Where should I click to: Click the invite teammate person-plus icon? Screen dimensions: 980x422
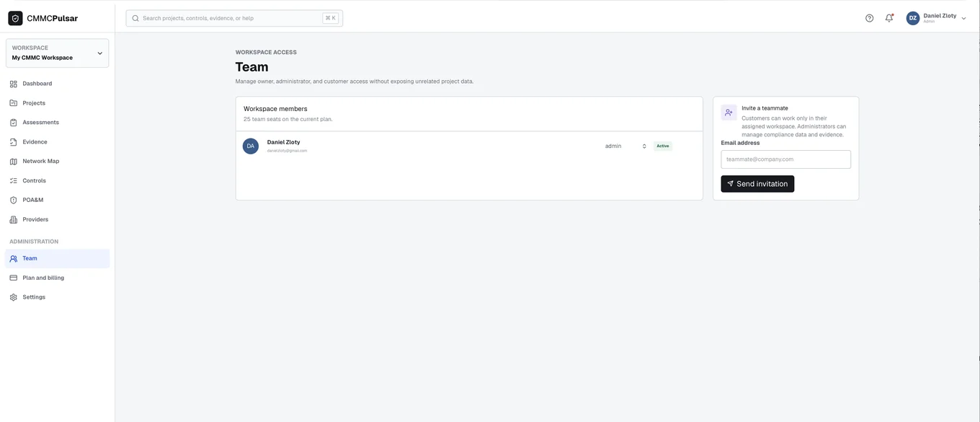pos(729,113)
